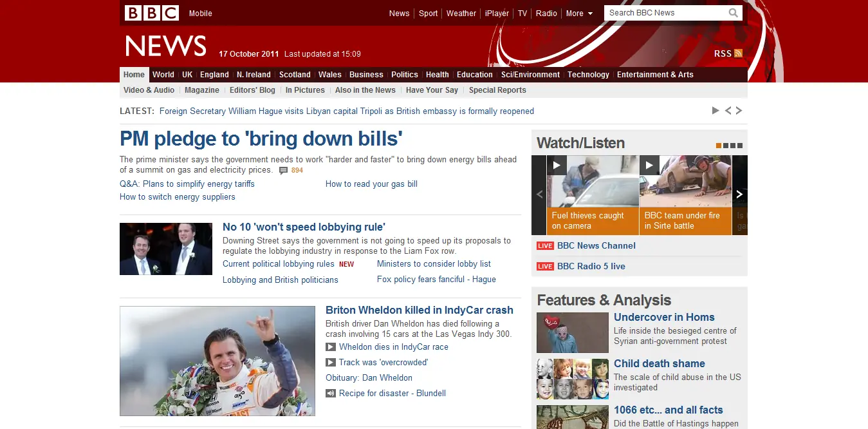Open Ministers to consider lobby list
This screenshot has width=868, height=429.
point(434,264)
